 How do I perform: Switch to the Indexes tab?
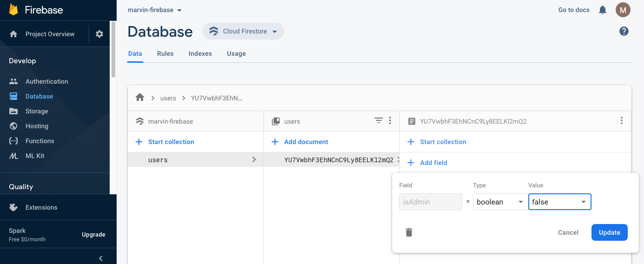click(200, 54)
